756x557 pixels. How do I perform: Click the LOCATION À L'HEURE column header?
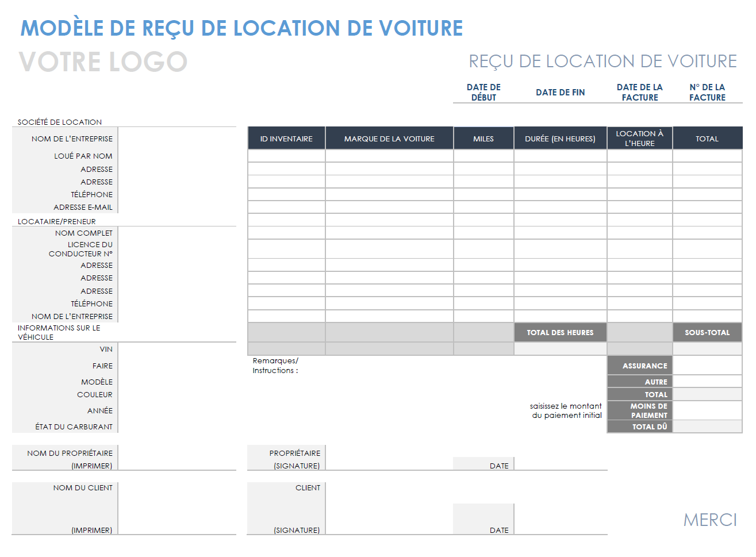pos(640,139)
